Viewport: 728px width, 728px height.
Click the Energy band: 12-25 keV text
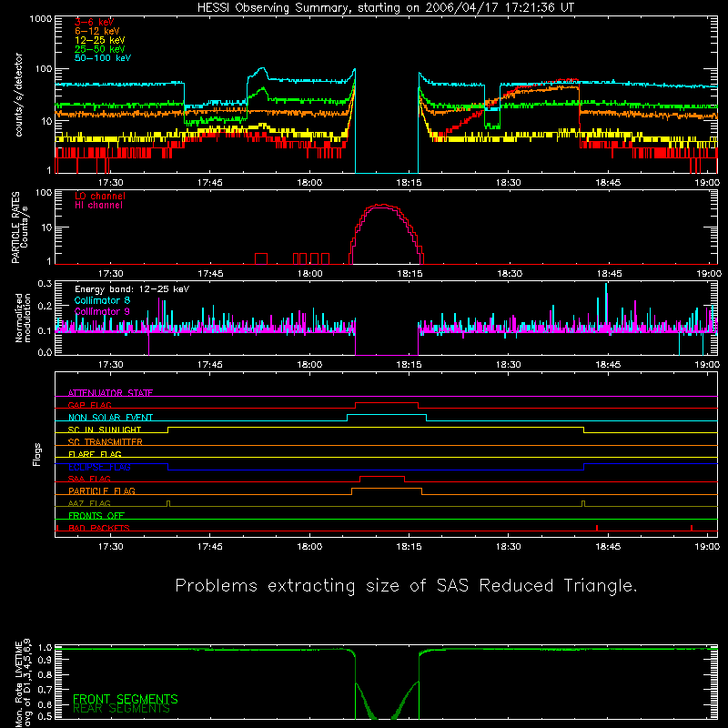132,289
